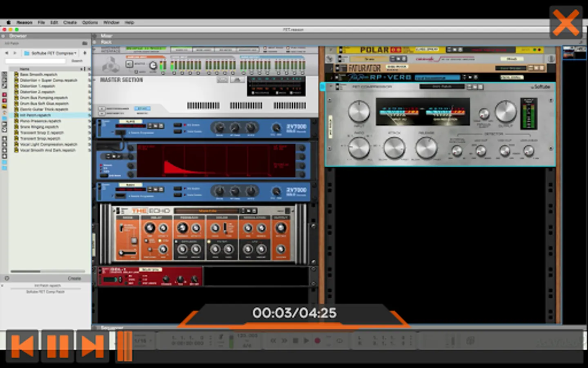Click the lower RV7000 reverb logo

click(x=296, y=191)
